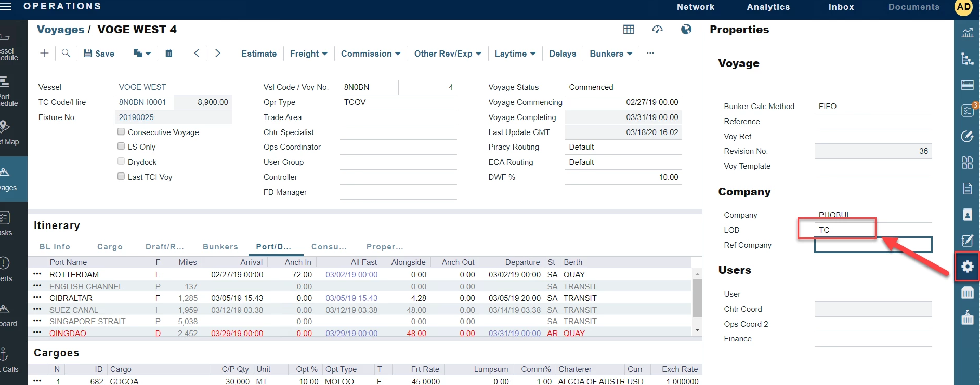The image size is (980, 385).
Task: Open the settings gear in right sidebar
Action: tap(967, 267)
